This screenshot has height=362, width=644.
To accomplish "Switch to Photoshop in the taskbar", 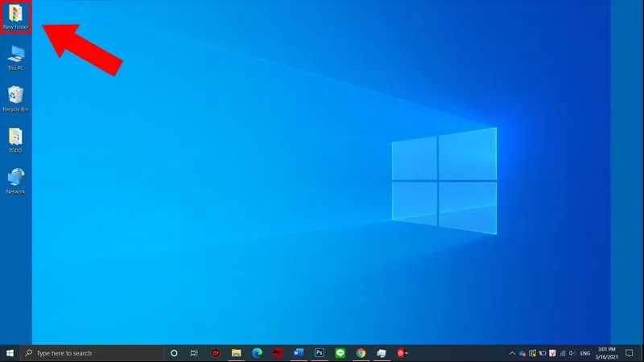I will click(319, 353).
